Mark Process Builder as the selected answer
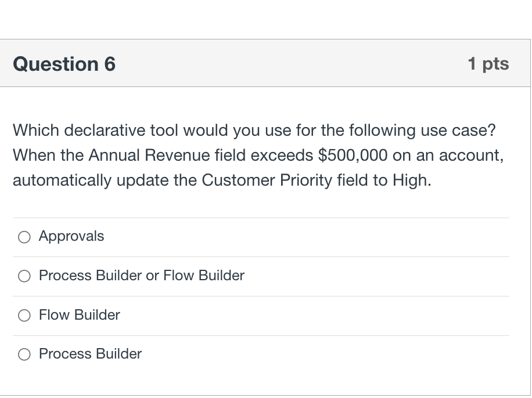 (x=24, y=354)
